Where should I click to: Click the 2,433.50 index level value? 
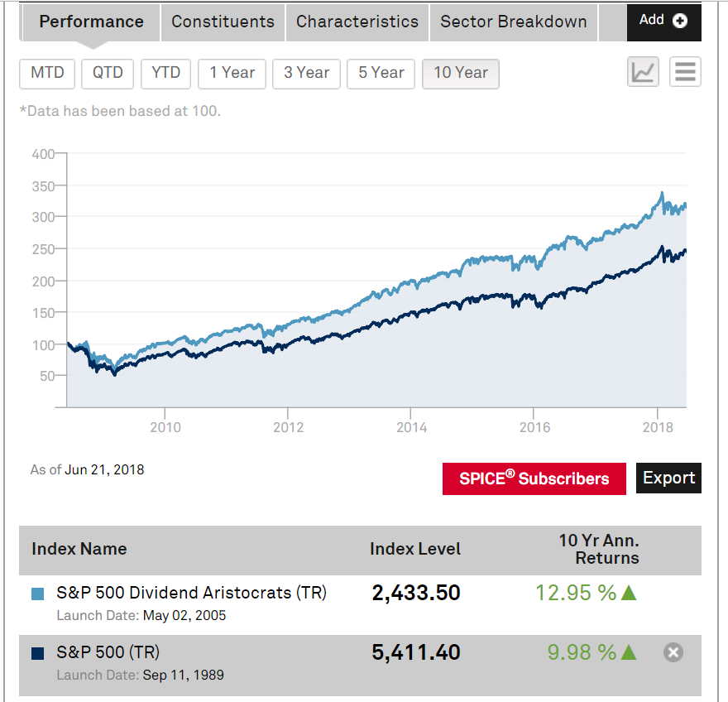pyautogui.click(x=416, y=593)
